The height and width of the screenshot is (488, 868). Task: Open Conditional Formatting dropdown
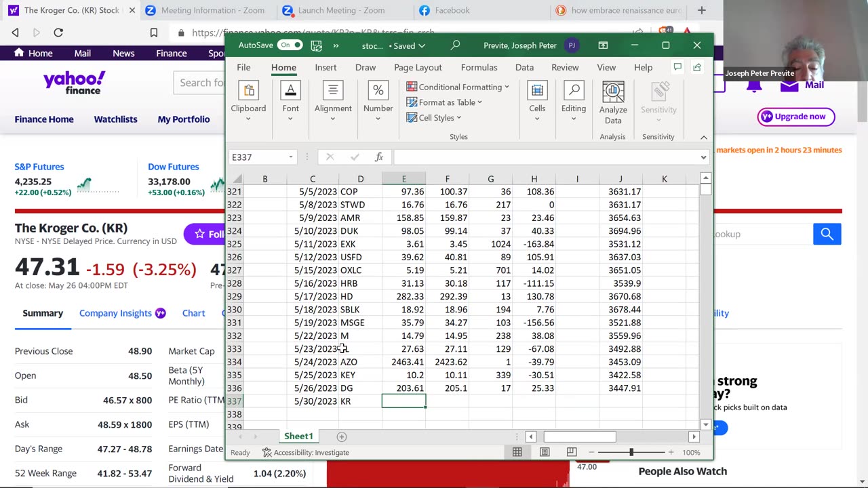pyautogui.click(x=458, y=87)
